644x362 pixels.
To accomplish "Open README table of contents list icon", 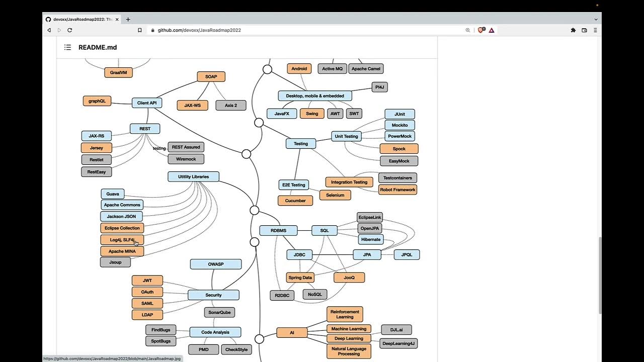I will click(67, 47).
